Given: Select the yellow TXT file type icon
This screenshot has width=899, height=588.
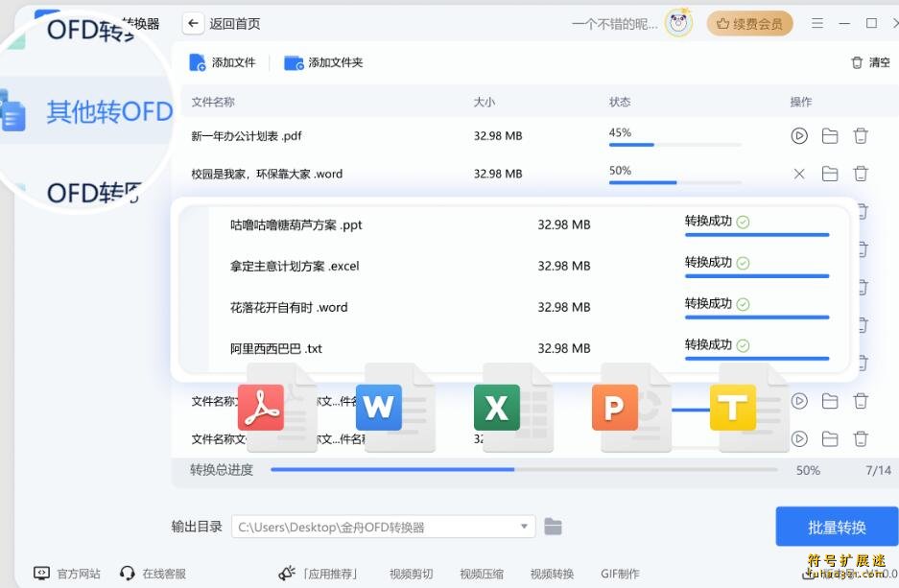Looking at the screenshot, I should click(x=731, y=408).
